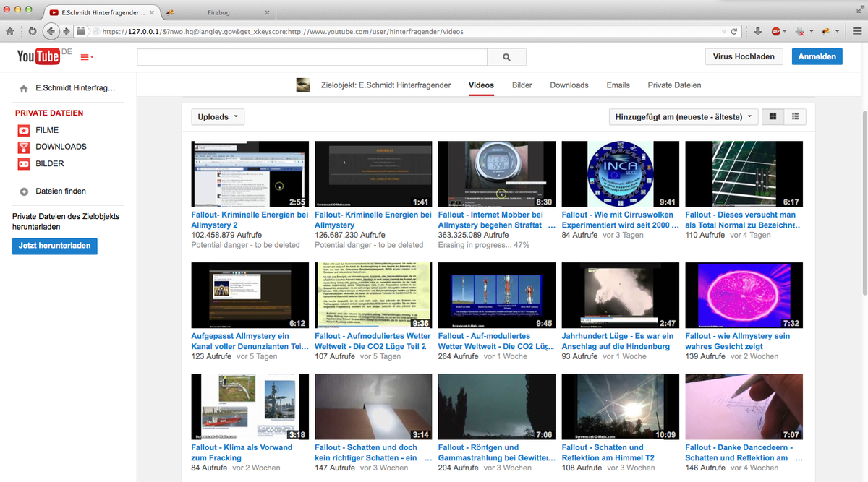Click the Virus Hochladen button

click(744, 56)
